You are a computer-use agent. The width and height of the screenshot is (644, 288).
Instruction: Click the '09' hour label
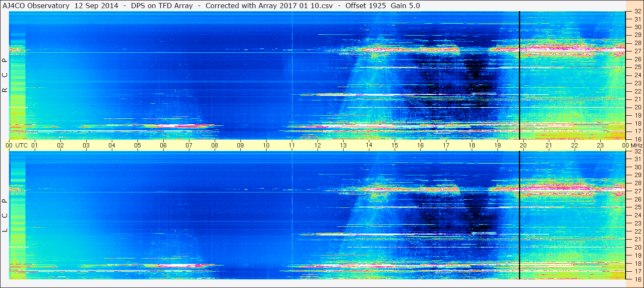click(x=240, y=145)
